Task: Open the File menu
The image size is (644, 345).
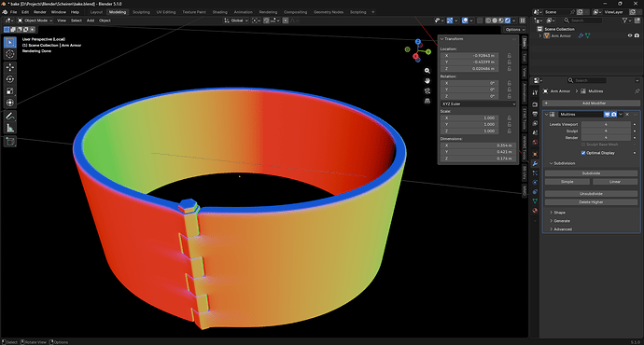Action: click(14, 12)
